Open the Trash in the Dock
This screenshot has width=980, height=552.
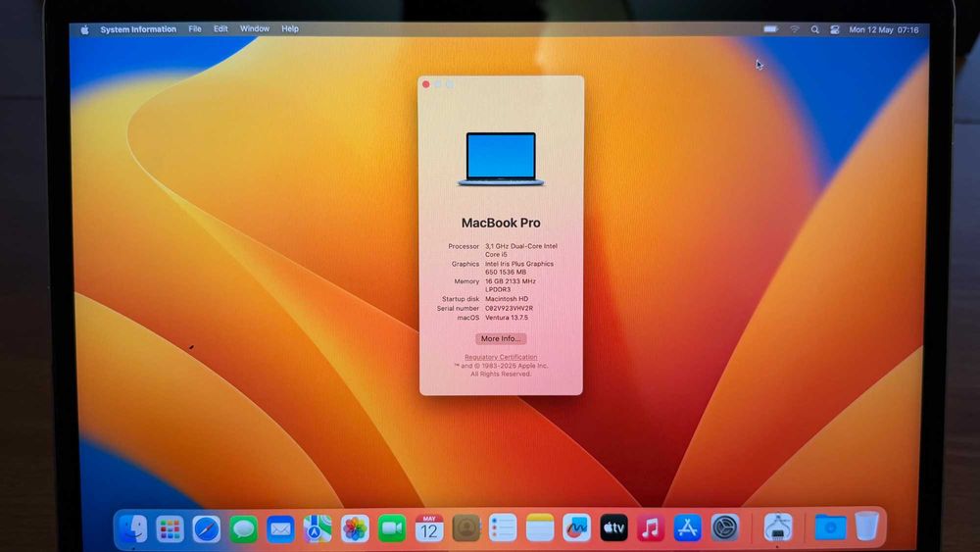867,527
